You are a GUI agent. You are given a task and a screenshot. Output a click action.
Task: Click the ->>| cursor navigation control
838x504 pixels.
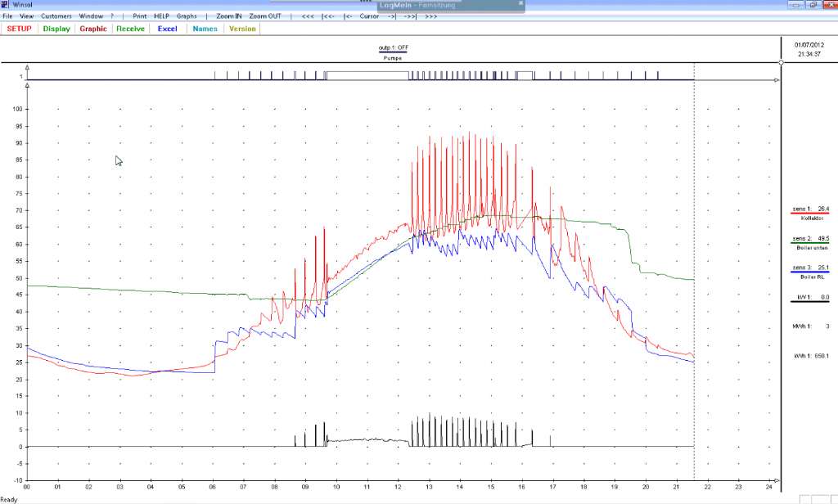click(x=411, y=16)
